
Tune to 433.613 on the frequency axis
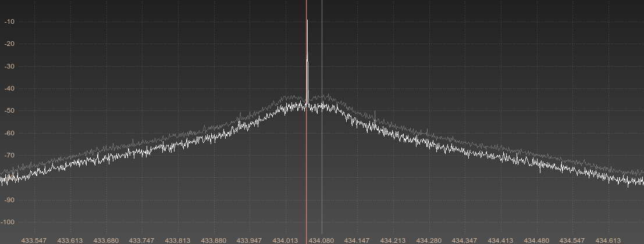click(70, 240)
